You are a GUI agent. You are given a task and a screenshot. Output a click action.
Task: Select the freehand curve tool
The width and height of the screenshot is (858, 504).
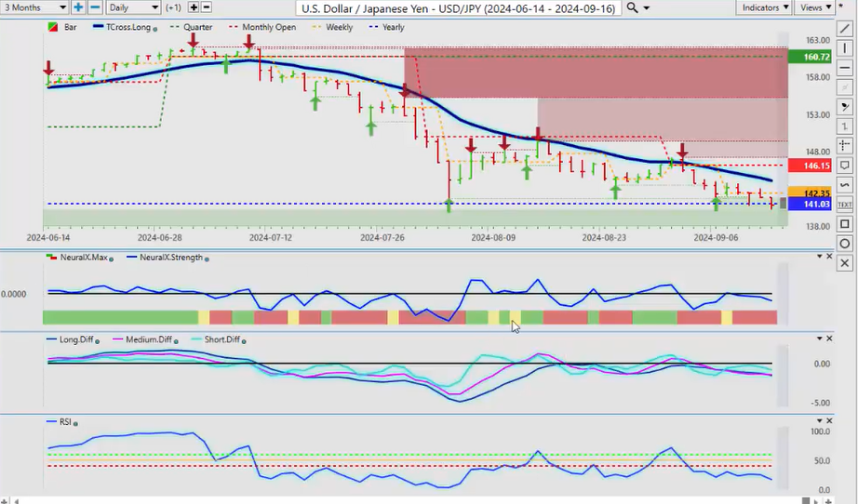(x=844, y=185)
